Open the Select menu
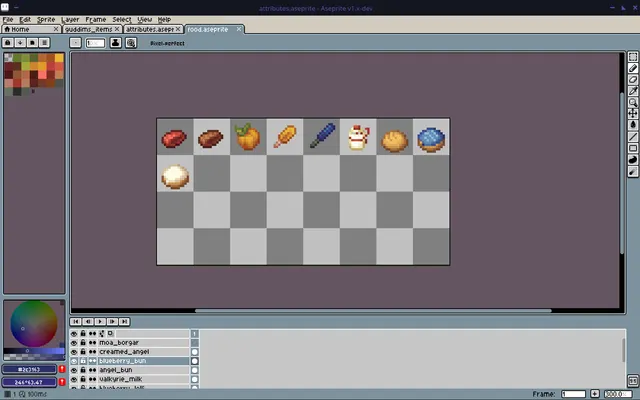The image size is (640, 400). [122, 20]
